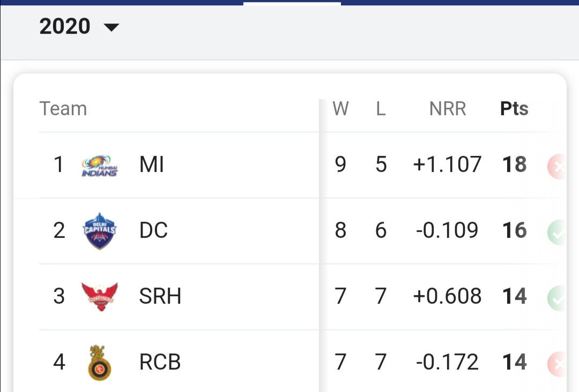Click red cross icon in MI row
The height and width of the screenshot is (392, 579).
tap(558, 167)
